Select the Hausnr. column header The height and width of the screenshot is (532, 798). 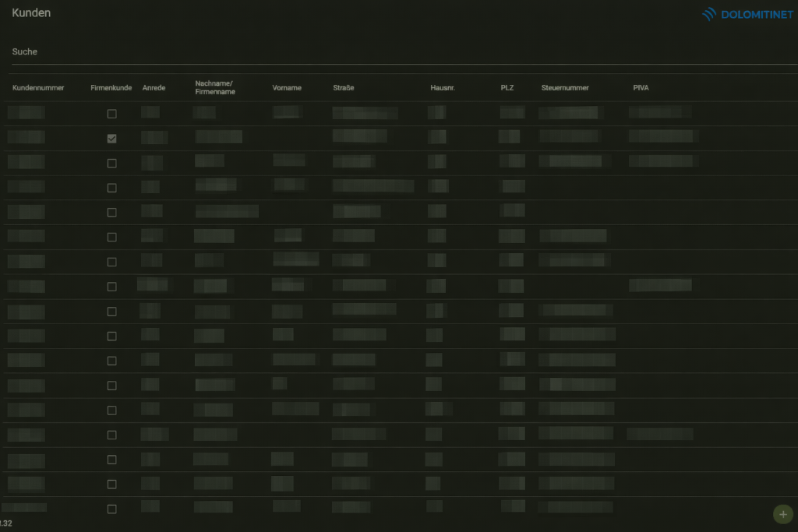click(x=442, y=88)
